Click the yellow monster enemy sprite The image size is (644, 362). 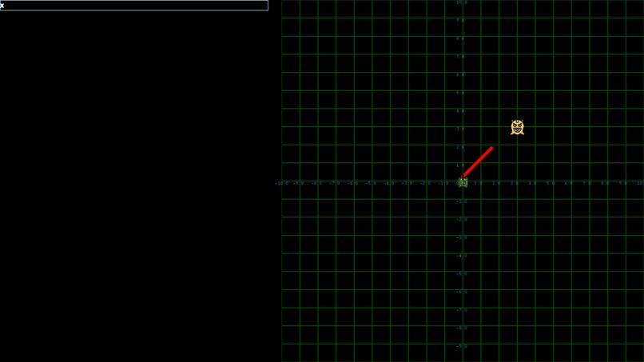[x=517, y=127]
